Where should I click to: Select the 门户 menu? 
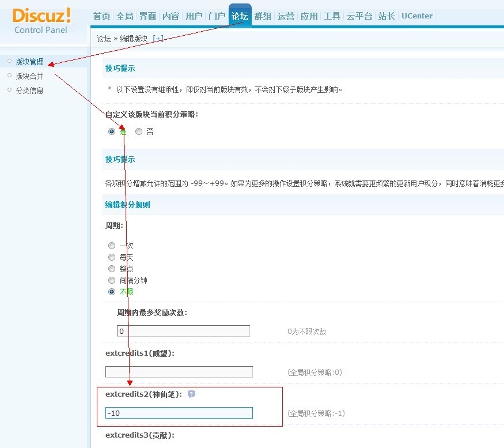point(217,16)
